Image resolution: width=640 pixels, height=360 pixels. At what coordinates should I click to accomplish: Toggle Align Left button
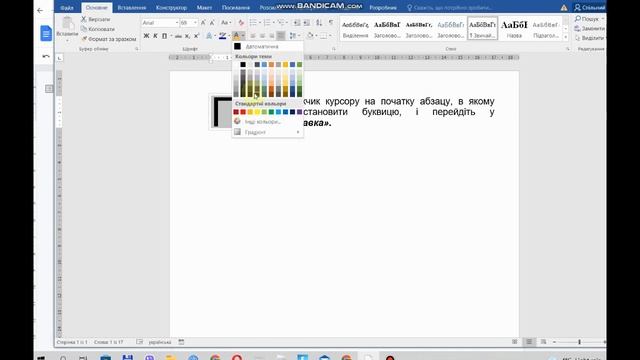click(x=253, y=36)
